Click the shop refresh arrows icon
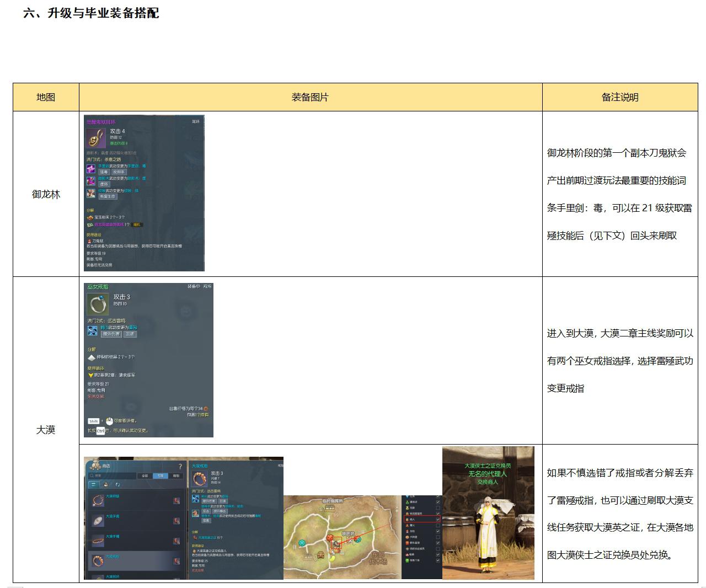Screen dimensions: 706x588 click(x=117, y=484)
